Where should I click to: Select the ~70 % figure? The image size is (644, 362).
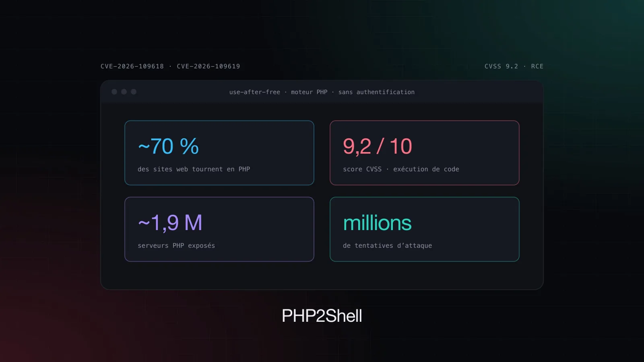pos(168,146)
